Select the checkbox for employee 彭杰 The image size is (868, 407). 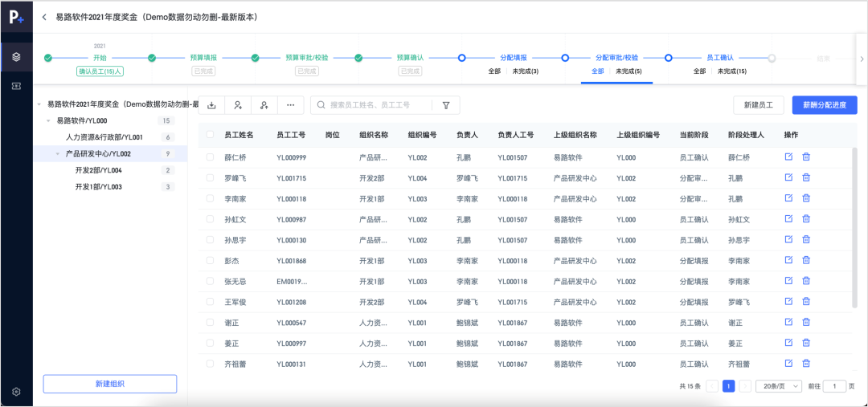pos(211,261)
